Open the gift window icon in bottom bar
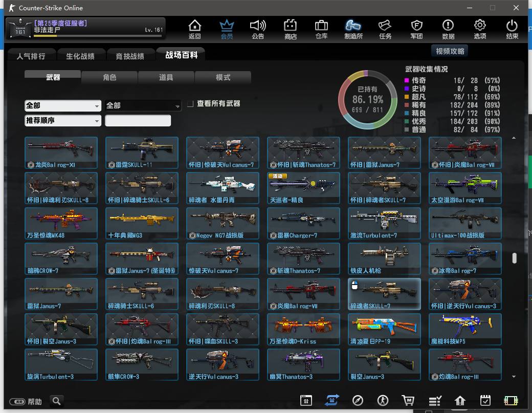 (306, 400)
